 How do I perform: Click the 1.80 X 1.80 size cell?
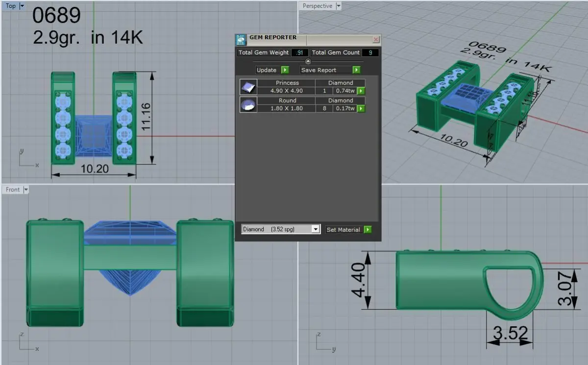tap(287, 108)
